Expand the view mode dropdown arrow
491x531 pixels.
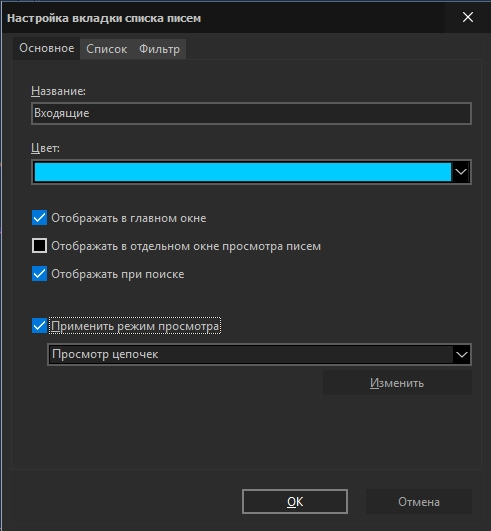coord(462,355)
